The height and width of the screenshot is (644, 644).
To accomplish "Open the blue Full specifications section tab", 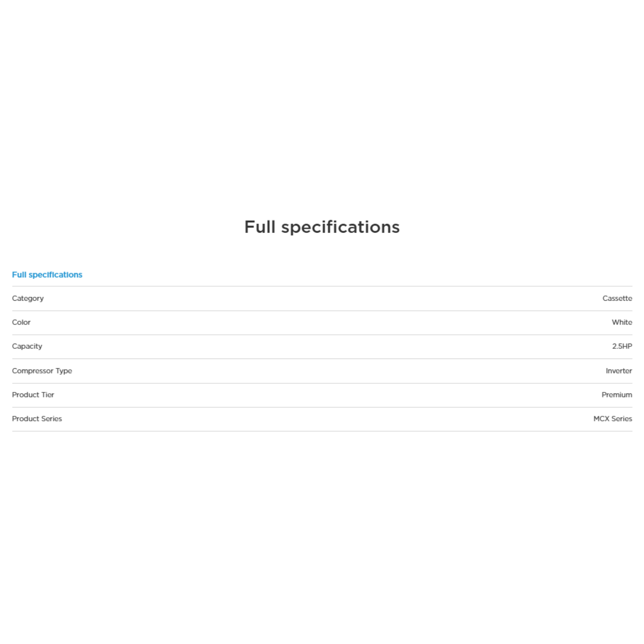I will [x=47, y=275].
